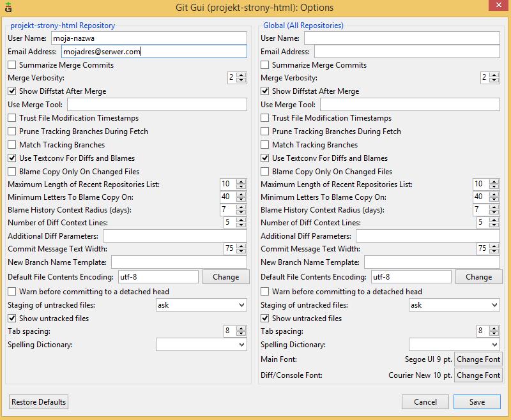This screenshot has width=511, height=420.
Task: Click Global Tab spacing value box
Action: [483, 331]
